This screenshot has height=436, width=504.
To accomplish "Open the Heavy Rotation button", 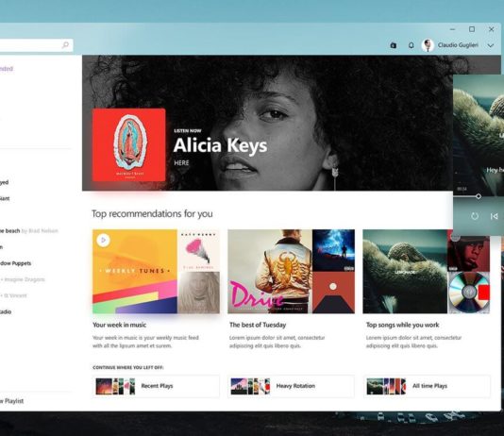I will [x=291, y=386].
